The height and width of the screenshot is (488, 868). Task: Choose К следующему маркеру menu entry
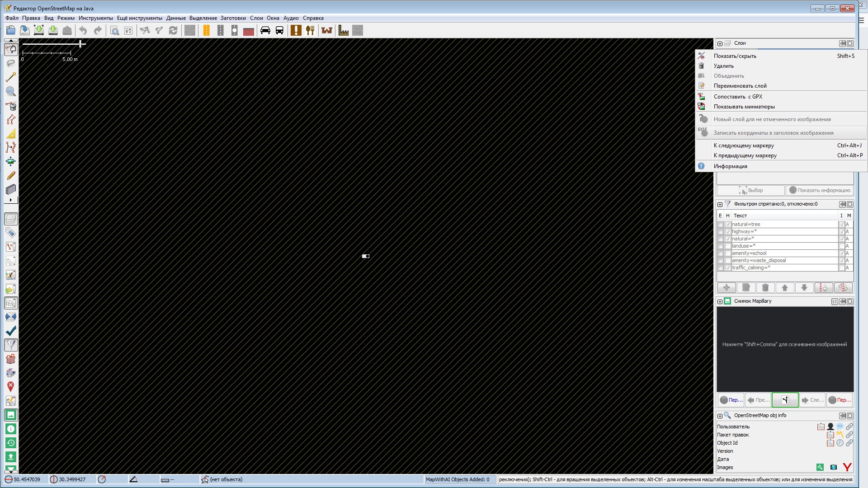tap(781, 145)
